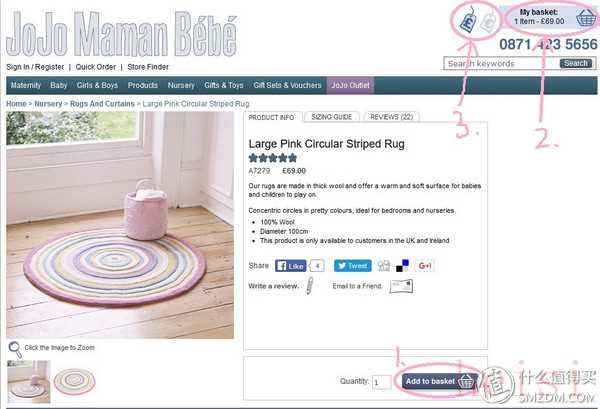Open the My basket icon
600x409 pixels.
(x=586, y=18)
